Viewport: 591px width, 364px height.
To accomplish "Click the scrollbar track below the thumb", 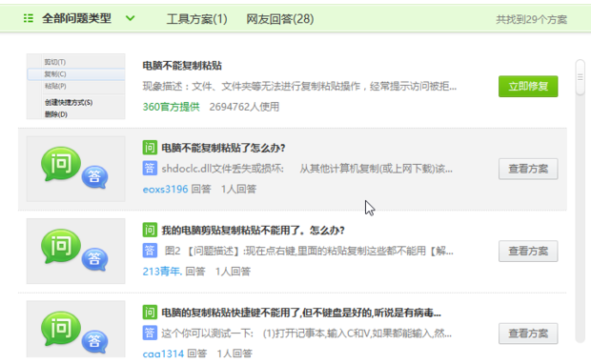I will pos(581,218).
